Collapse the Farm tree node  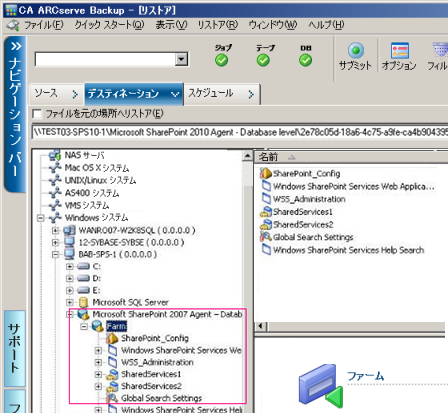click(x=84, y=326)
